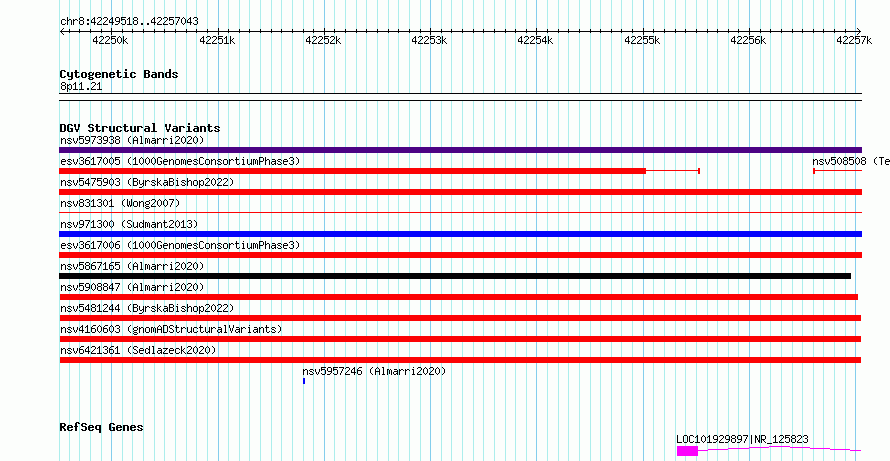The width and height of the screenshot is (890, 461).
Task: Select the nsv5908847 (Almarri2020) red bar
Action: click(x=459, y=297)
